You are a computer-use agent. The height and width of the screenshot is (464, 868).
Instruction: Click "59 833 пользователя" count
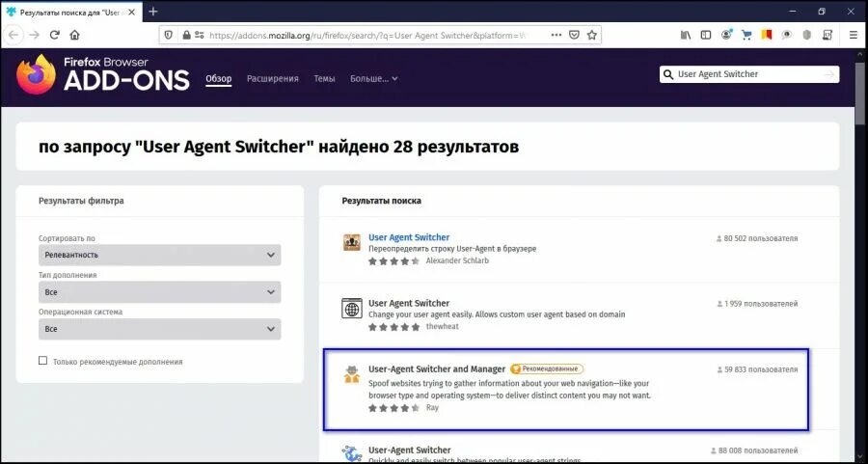(757, 369)
